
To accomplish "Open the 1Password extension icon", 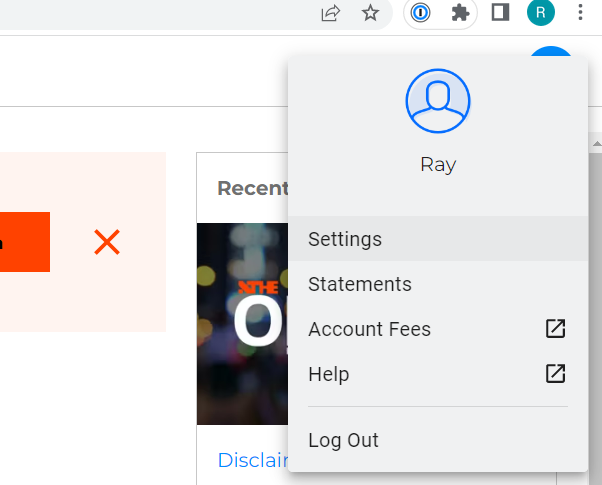I will coord(420,13).
